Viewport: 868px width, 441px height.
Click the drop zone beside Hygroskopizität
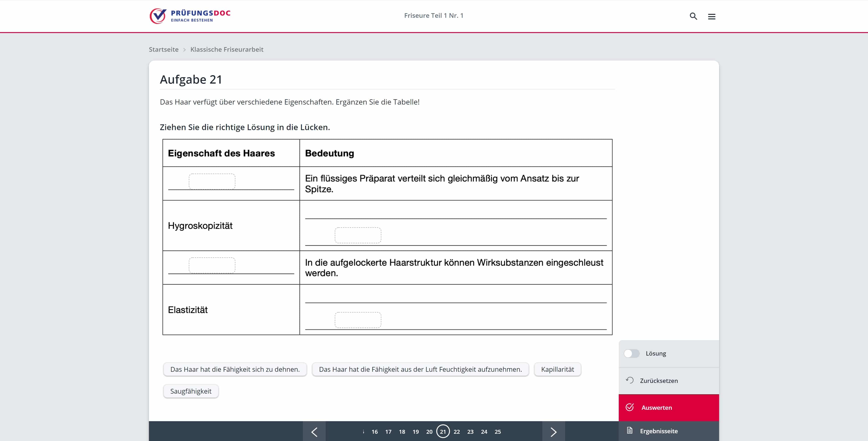[x=358, y=235]
